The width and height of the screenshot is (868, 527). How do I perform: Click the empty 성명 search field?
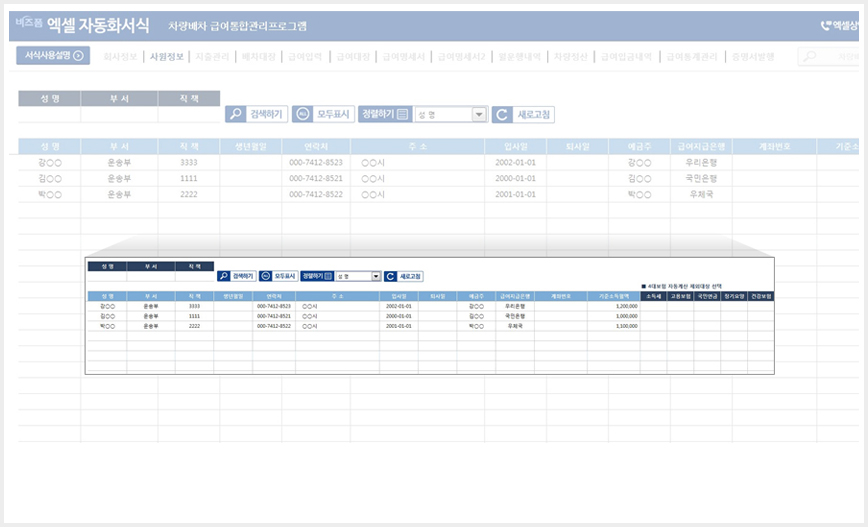[x=50, y=115]
